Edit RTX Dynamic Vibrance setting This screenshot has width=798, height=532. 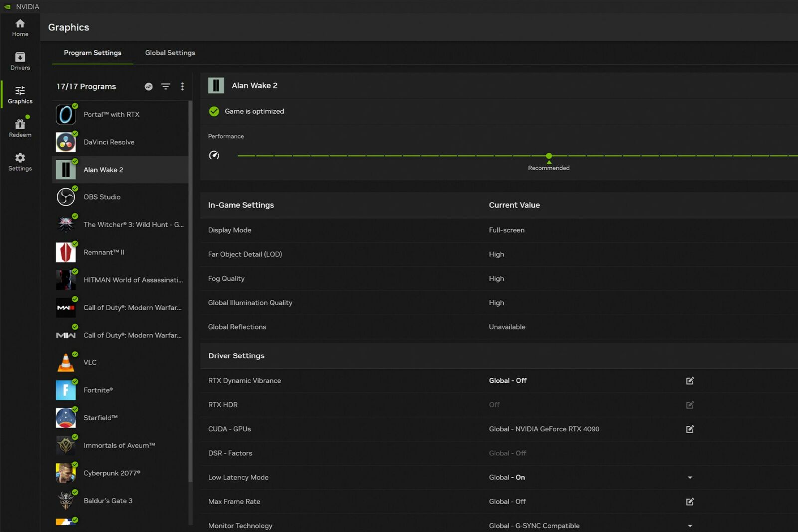[690, 381]
